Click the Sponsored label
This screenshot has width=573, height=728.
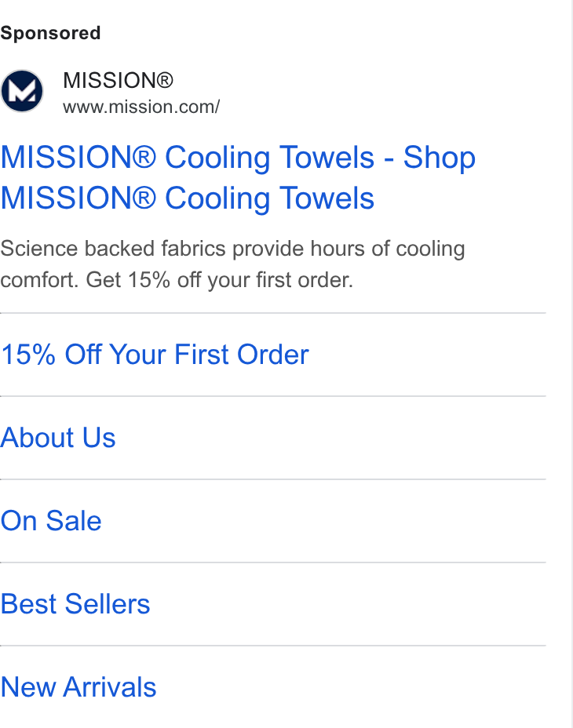pyautogui.click(x=50, y=33)
